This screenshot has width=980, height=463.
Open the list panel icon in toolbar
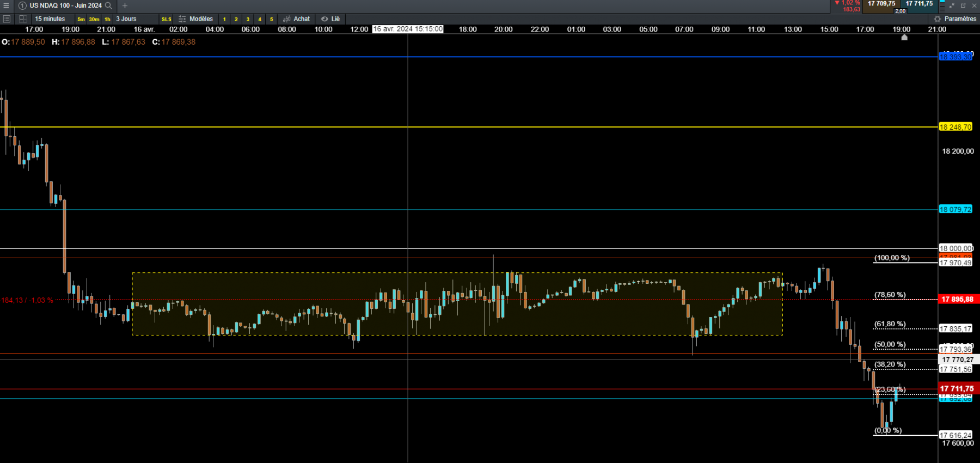click(x=7, y=19)
